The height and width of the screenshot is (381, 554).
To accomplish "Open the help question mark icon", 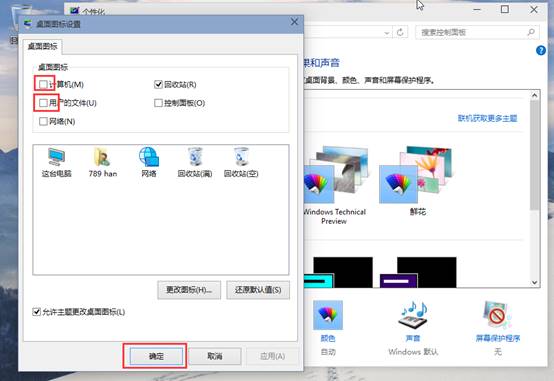I will click(x=541, y=51).
